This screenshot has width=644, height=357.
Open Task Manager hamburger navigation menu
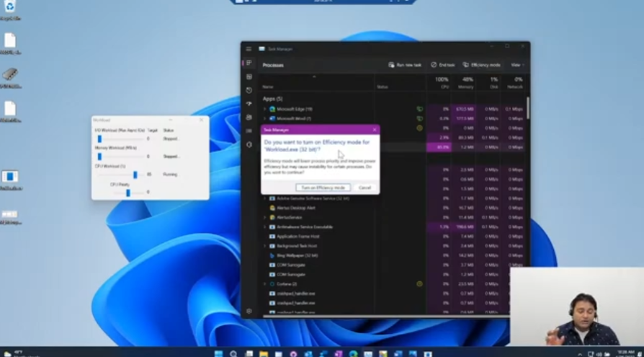pos(249,49)
